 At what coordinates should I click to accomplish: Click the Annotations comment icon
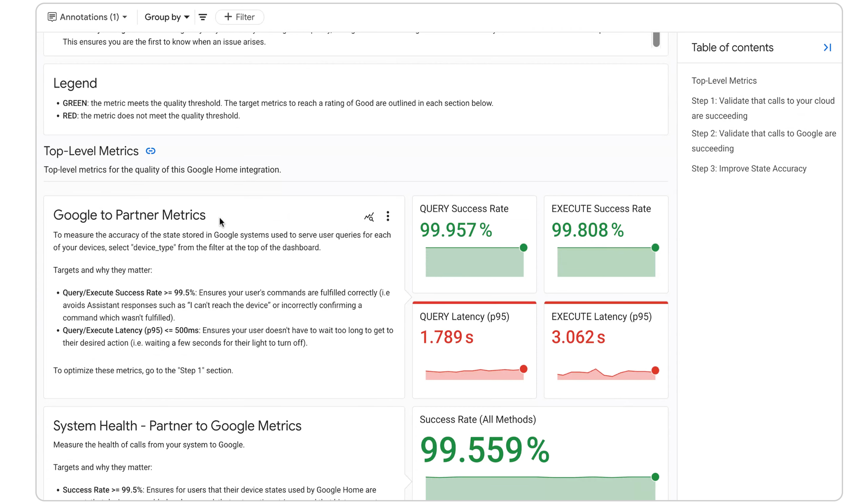tap(52, 17)
